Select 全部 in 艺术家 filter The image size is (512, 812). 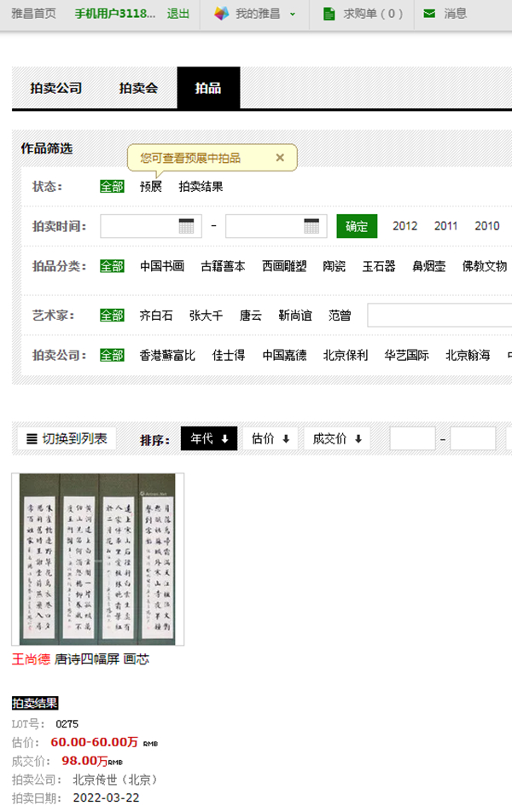[x=112, y=316]
